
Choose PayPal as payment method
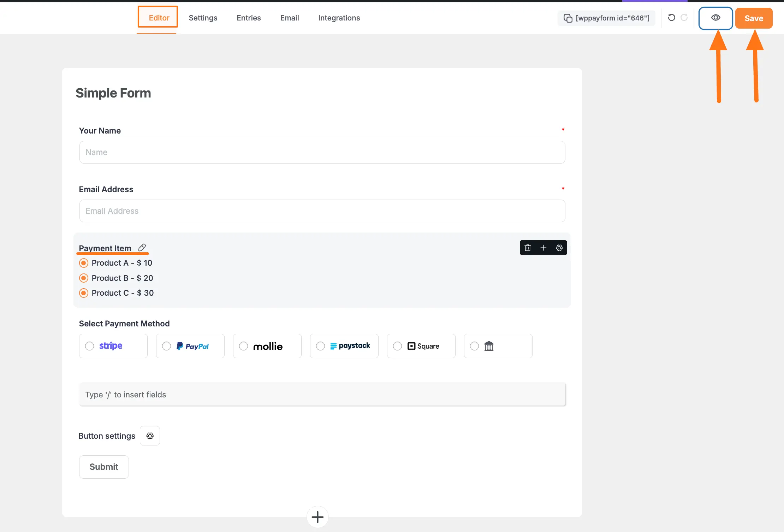(x=166, y=346)
